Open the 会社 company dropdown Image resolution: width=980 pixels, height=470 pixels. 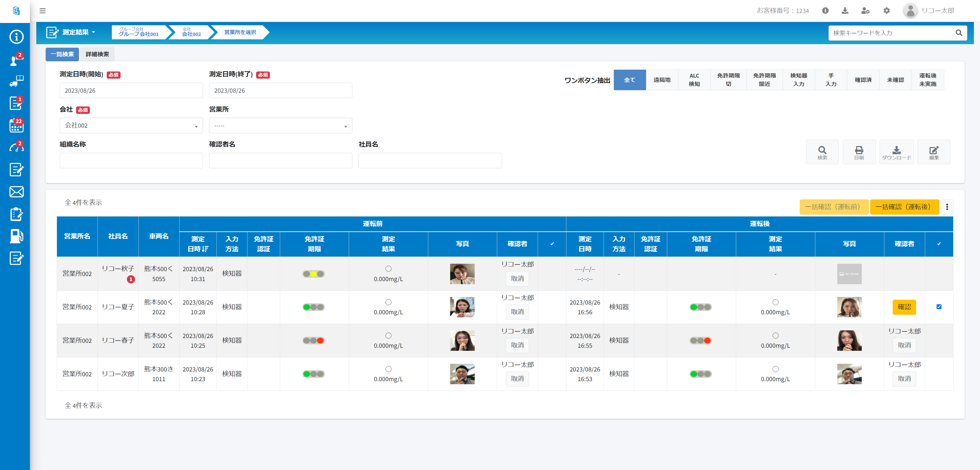(131, 126)
